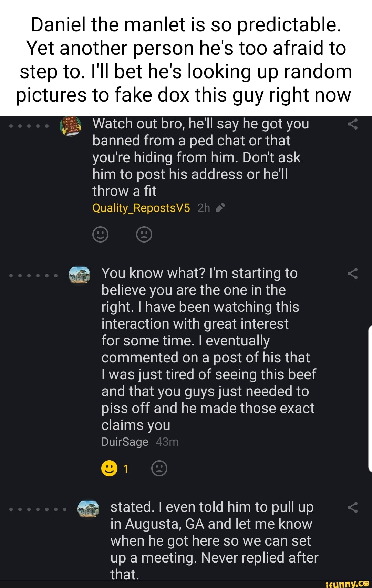Viewport: 372px width, 588px height.
Task: Open Quality_RepostsV5's profile link
Action: (141, 207)
